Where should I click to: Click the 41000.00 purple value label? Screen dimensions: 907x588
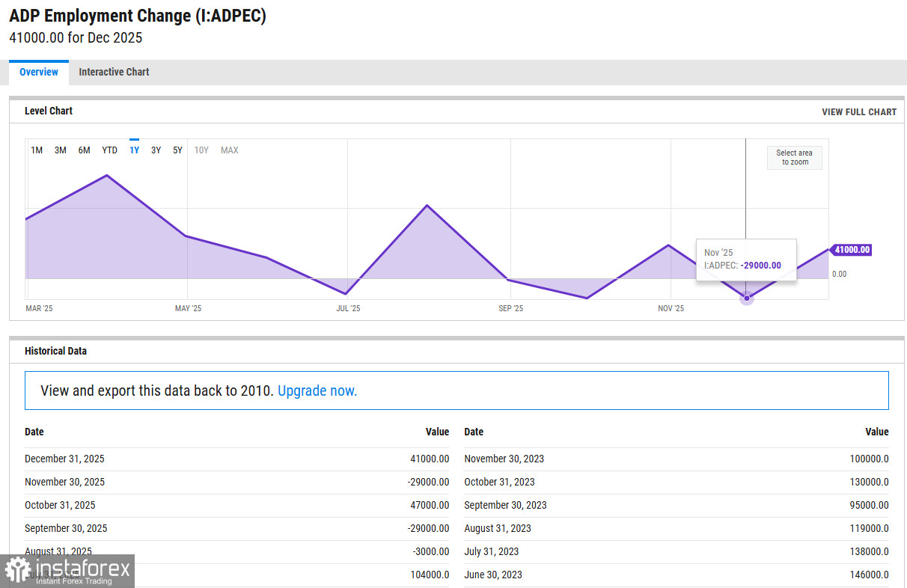pyautogui.click(x=852, y=250)
